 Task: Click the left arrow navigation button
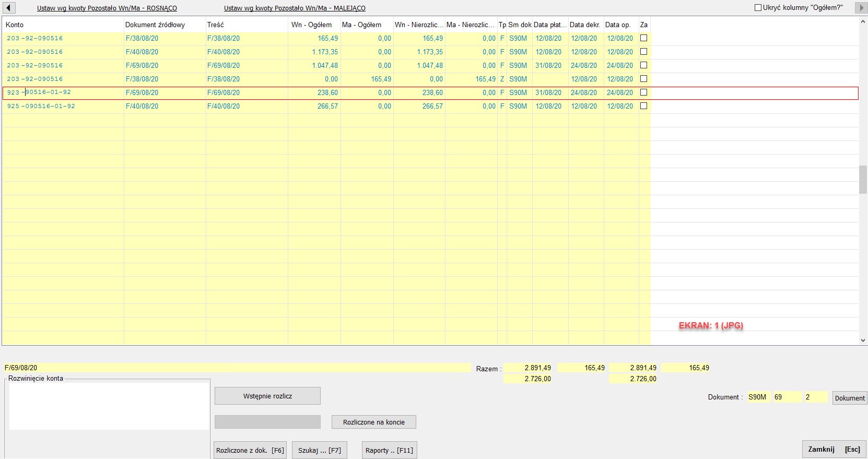coord(8,8)
